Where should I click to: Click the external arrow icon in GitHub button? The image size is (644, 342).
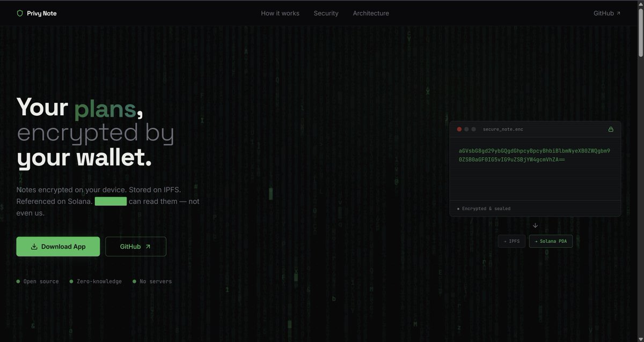(x=148, y=247)
